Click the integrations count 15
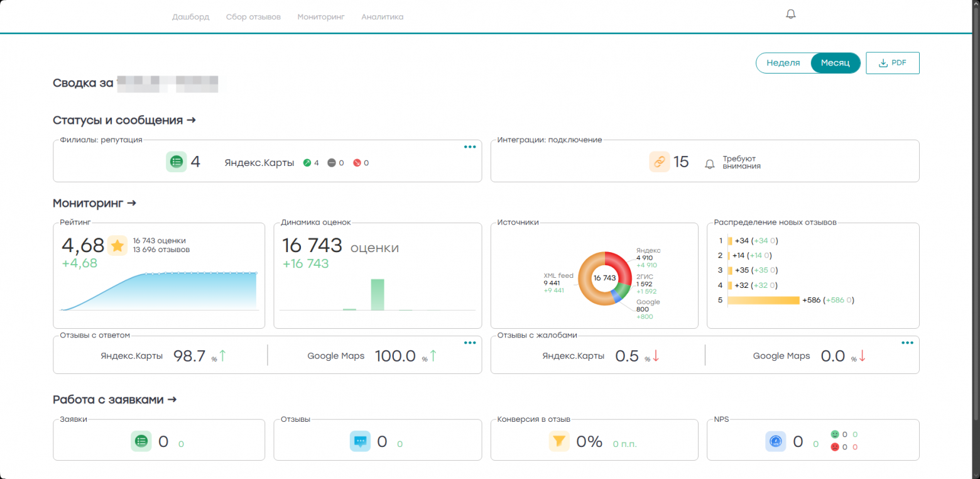Viewport: 980px width, 479px height. coord(682,162)
